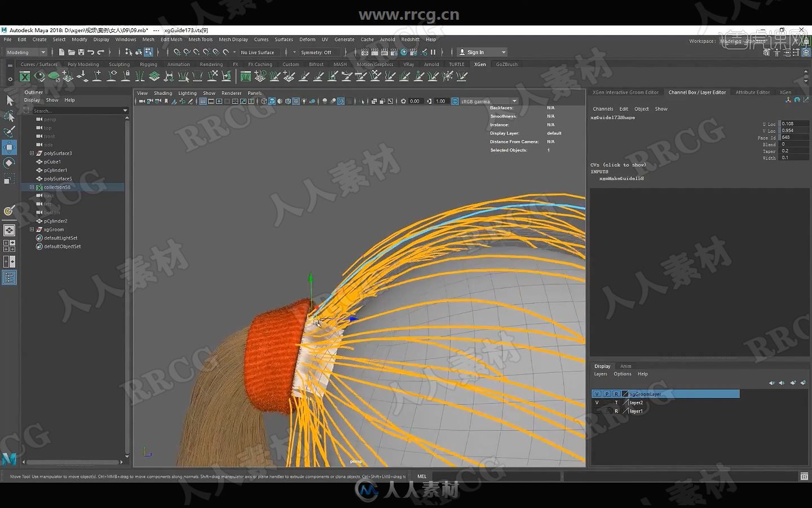Click layer1 color swatch

pos(625,411)
